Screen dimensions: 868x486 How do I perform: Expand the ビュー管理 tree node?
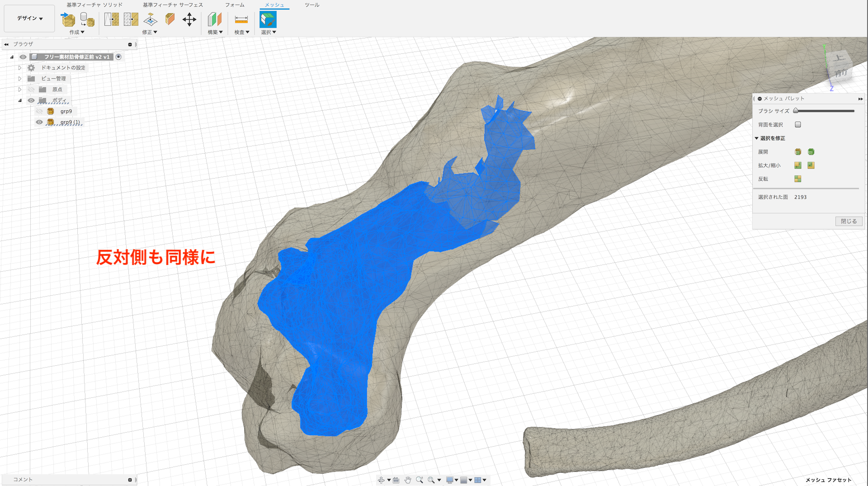click(20, 79)
